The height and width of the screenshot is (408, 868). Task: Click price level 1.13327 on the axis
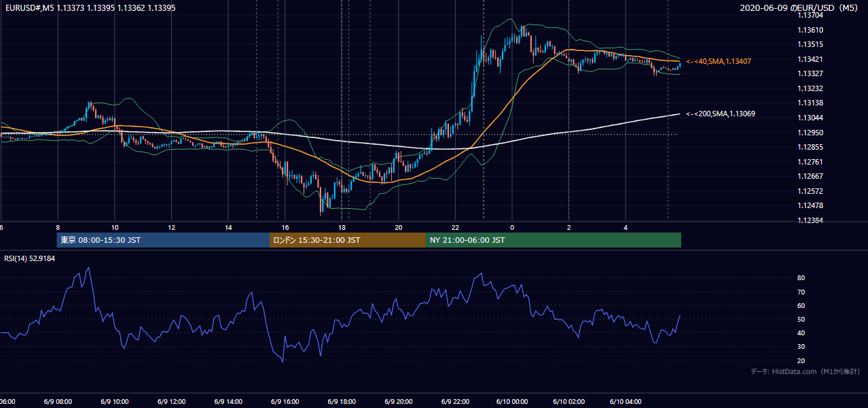click(x=810, y=74)
